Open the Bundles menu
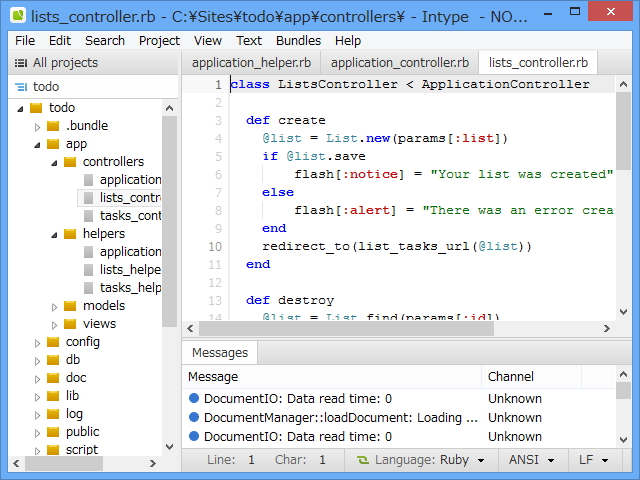640x480 pixels. click(x=298, y=41)
